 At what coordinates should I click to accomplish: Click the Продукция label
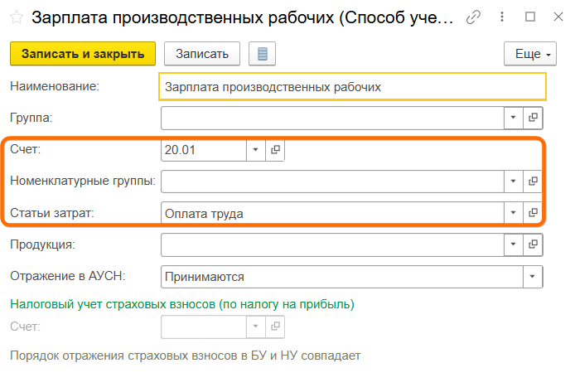[42, 244]
